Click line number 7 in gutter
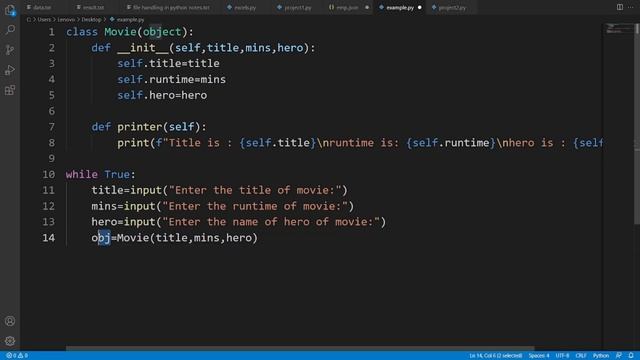 [x=51, y=127]
